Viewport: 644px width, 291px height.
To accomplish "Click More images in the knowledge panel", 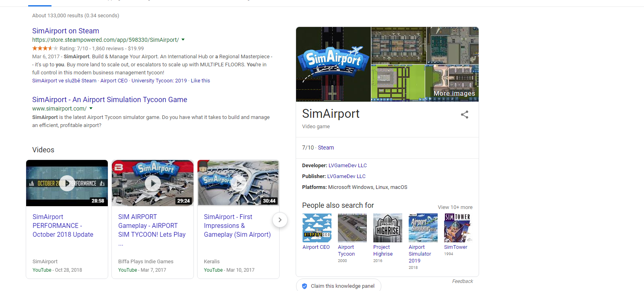I will coord(454,93).
